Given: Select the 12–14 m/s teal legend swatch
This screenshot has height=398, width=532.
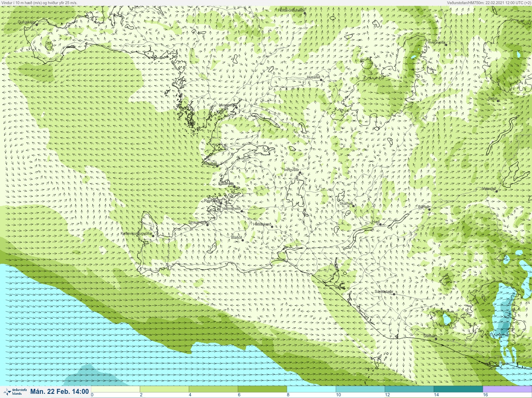Looking at the screenshot, I should (x=409, y=389).
